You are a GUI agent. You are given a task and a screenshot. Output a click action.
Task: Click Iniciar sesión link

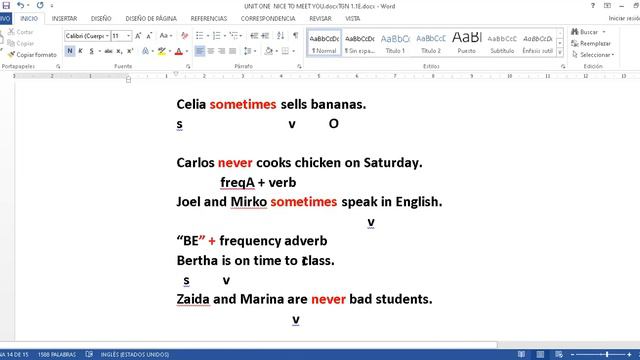(x=624, y=18)
